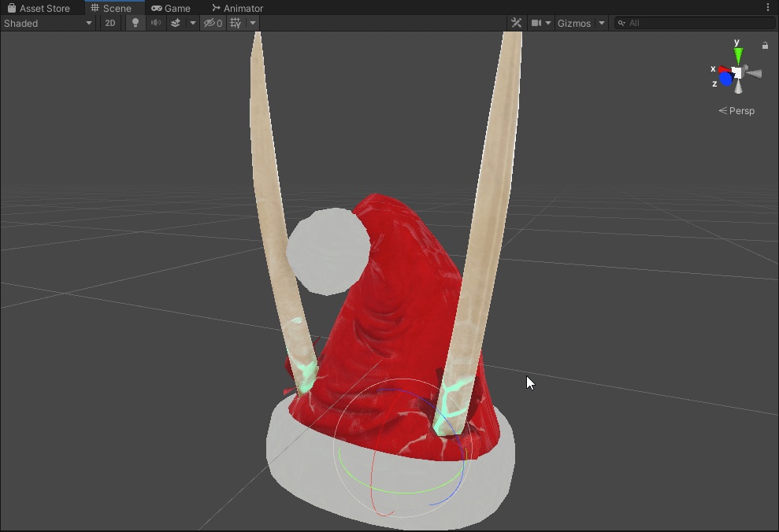The width and height of the screenshot is (779, 532).
Task: Click the search All field in the toolbar
Action: pos(693,23)
